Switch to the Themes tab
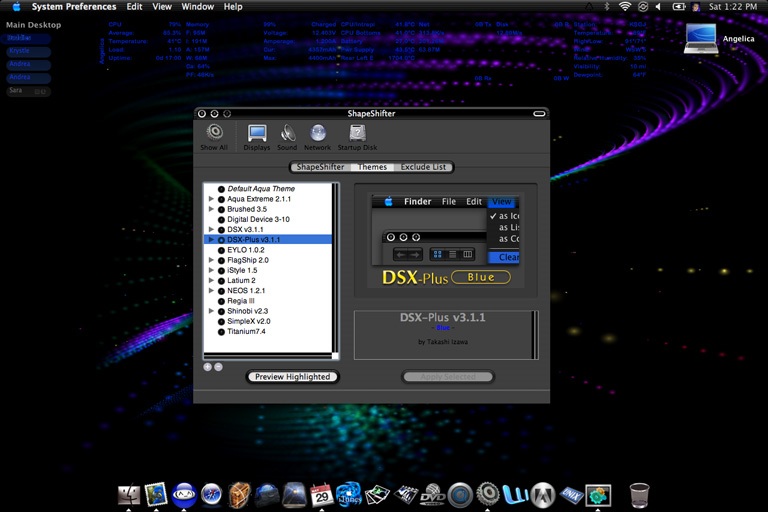The height and width of the screenshot is (512, 768). [372, 167]
